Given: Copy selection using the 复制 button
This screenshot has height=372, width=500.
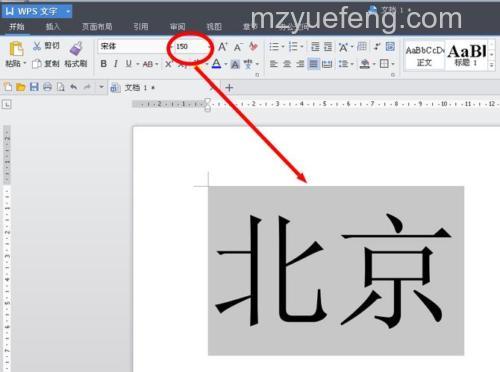Looking at the screenshot, I should (x=46, y=63).
